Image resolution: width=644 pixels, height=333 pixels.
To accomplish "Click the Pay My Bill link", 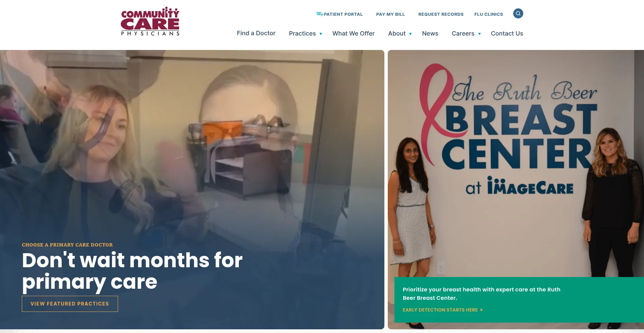I will pos(390,14).
